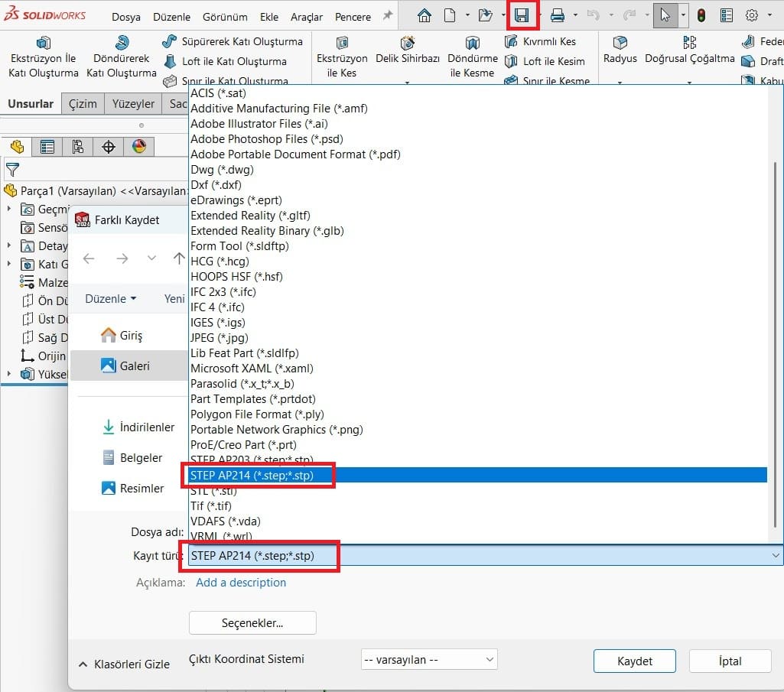Image resolution: width=784 pixels, height=692 pixels.
Task: Open the ConfigurationManager tab icon
Action: (x=77, y=147)
